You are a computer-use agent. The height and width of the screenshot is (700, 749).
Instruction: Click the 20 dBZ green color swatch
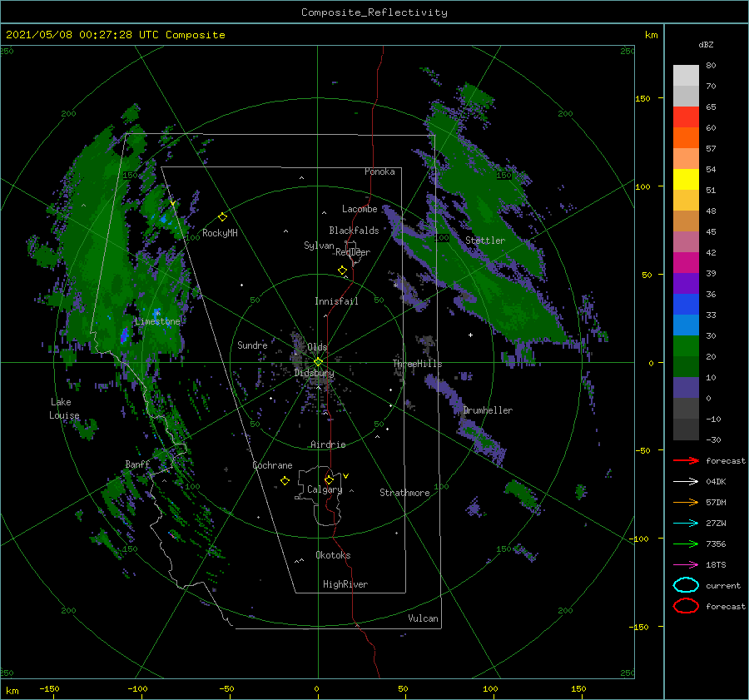coord(686,345)
